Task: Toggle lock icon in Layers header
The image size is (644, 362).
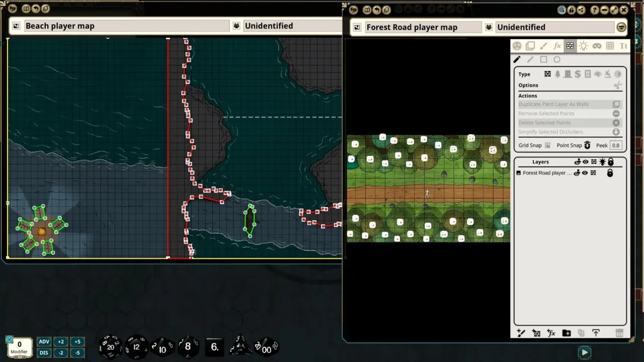Action: [x=610, y=162]
